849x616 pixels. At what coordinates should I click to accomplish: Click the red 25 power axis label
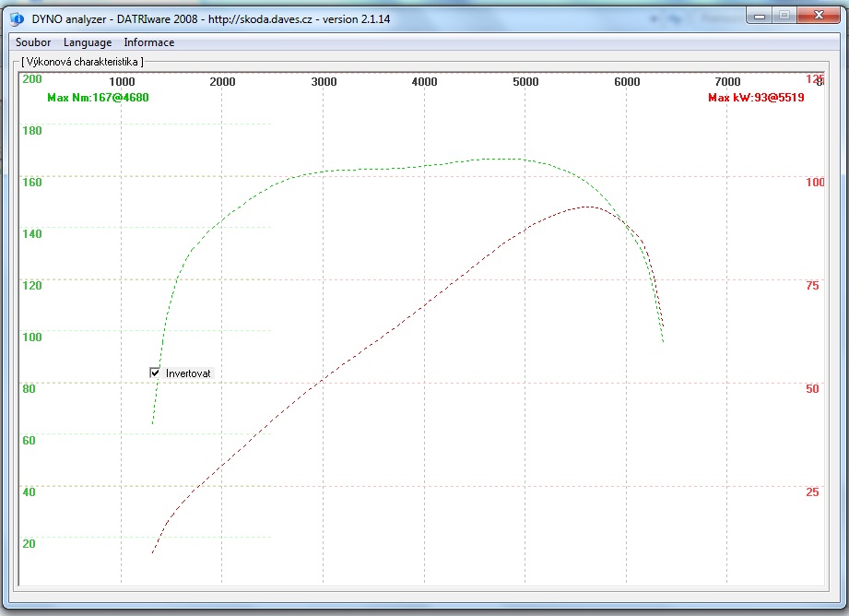(x=812, y=492)
